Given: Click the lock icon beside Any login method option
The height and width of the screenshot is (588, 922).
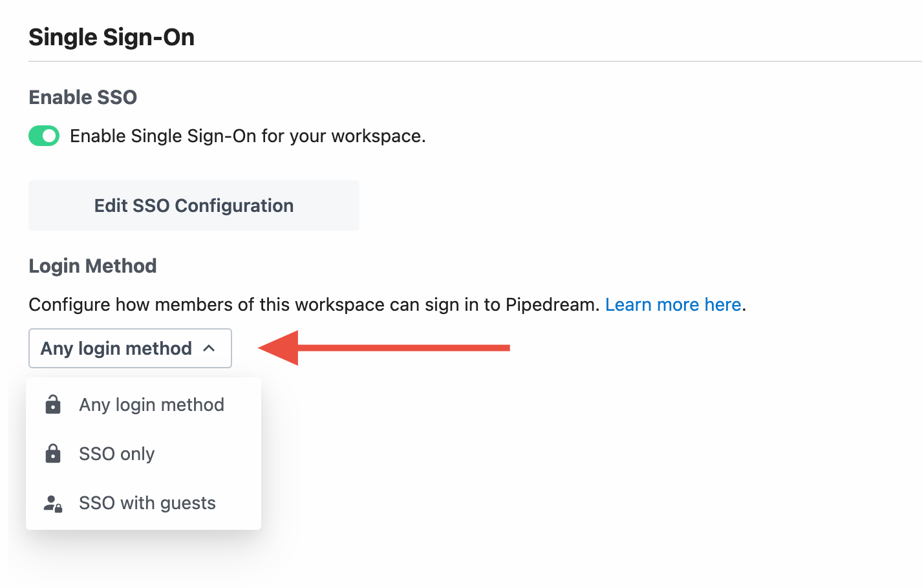Looking at the screenshot, I should coord(53,404).
